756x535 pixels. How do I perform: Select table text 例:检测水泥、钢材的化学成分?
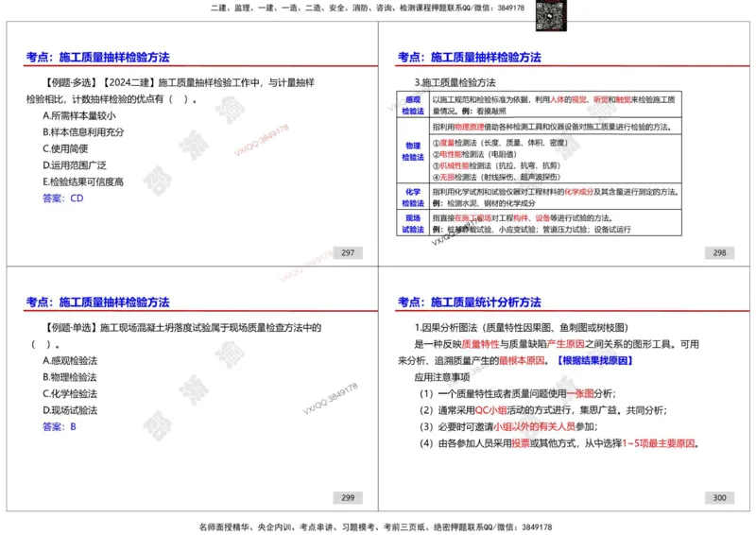tap(484, 203)
